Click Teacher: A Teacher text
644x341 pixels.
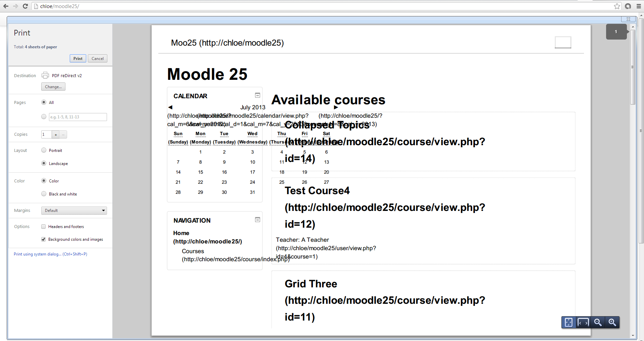(302, 240)
